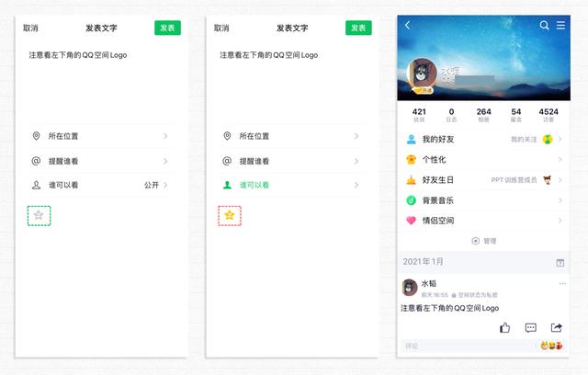The height and width of the screenshot is (375, 588).
Task: Open comments with the speech bubble icon
Action: pos(531,327)
